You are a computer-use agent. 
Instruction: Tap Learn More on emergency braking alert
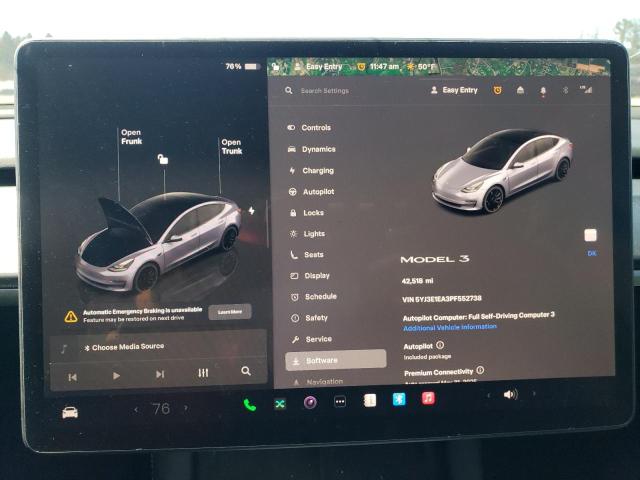point(230,312)
